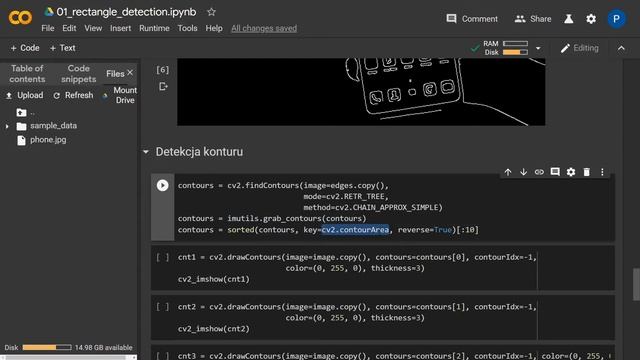This screenshot has height=360, width=640.
Task: Open more cell actions menu
Action: (x=602, y=172)
